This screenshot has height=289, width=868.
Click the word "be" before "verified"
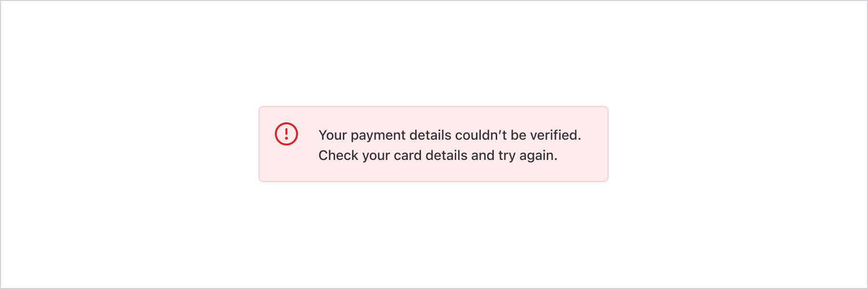coord(518,135)
